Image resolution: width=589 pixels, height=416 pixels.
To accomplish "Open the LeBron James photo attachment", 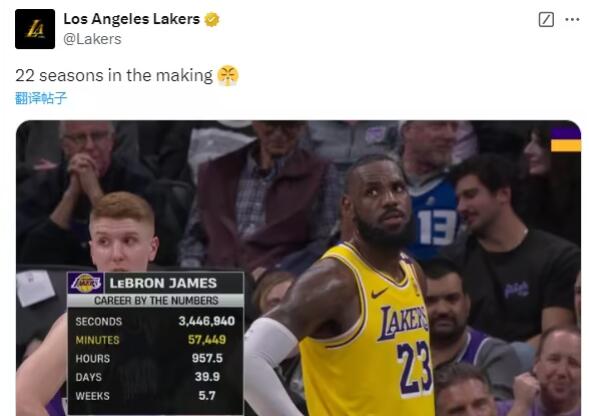I will point(298,268).
